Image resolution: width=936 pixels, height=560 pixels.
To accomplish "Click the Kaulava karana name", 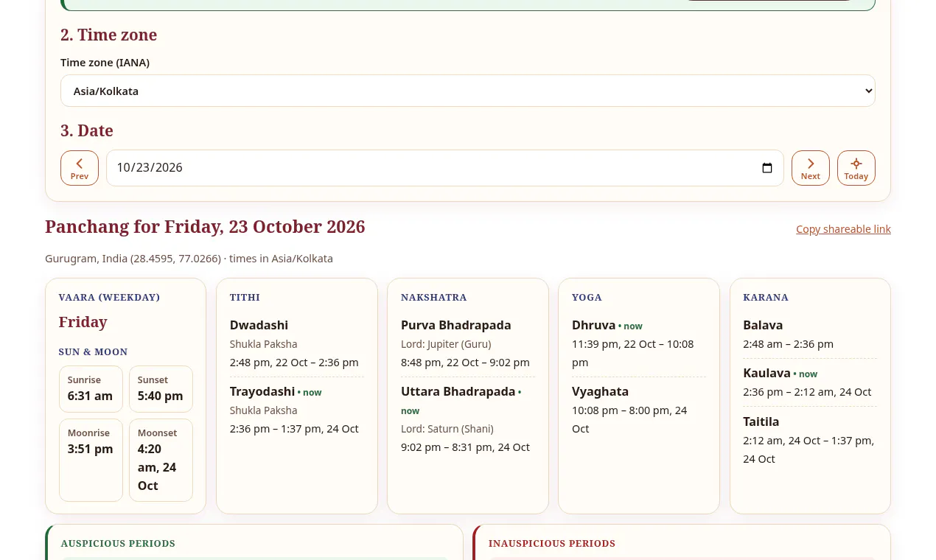I will 766,373.
